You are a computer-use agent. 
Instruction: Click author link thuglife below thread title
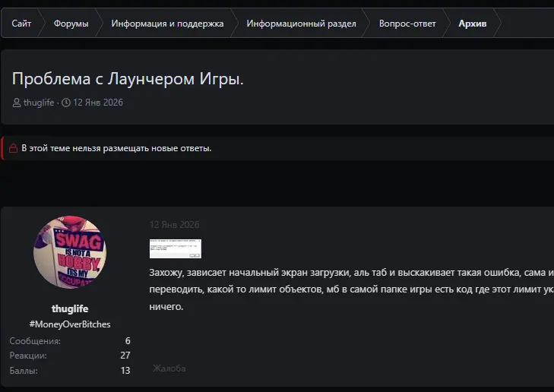point(39,103)
